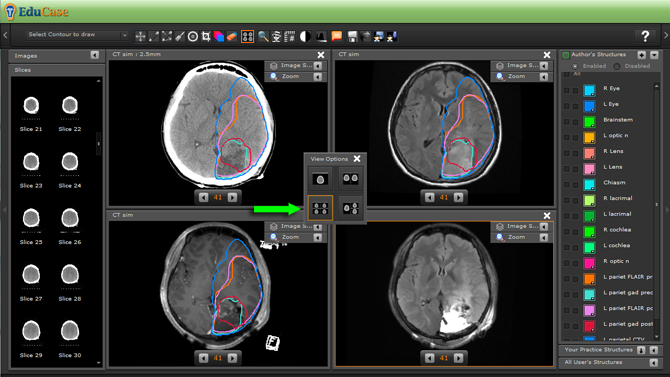Choose single-image layout in View Options
Screen dimensions: 670x377
coord(320,179)
